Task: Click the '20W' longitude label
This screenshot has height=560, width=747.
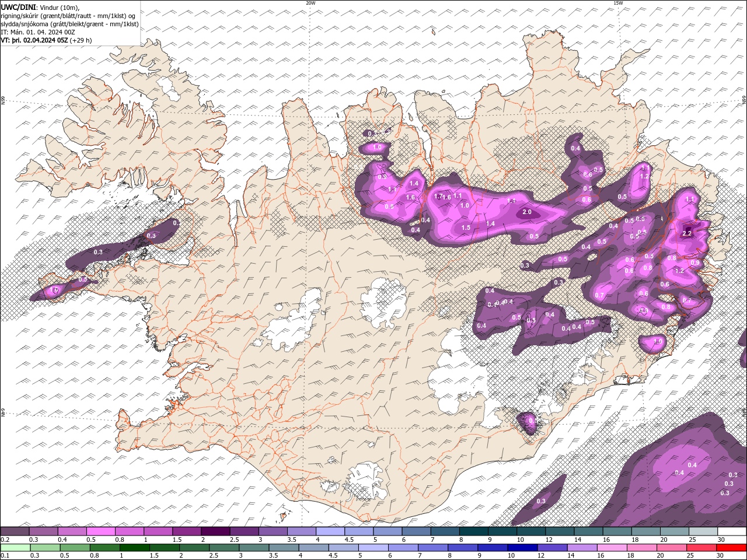Action: click(x=310, y=3)
